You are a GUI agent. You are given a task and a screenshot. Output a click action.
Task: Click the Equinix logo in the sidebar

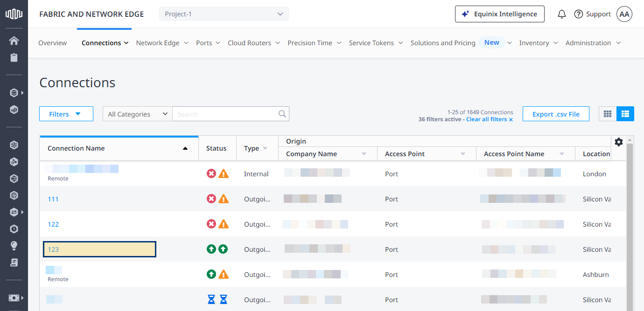14,14
